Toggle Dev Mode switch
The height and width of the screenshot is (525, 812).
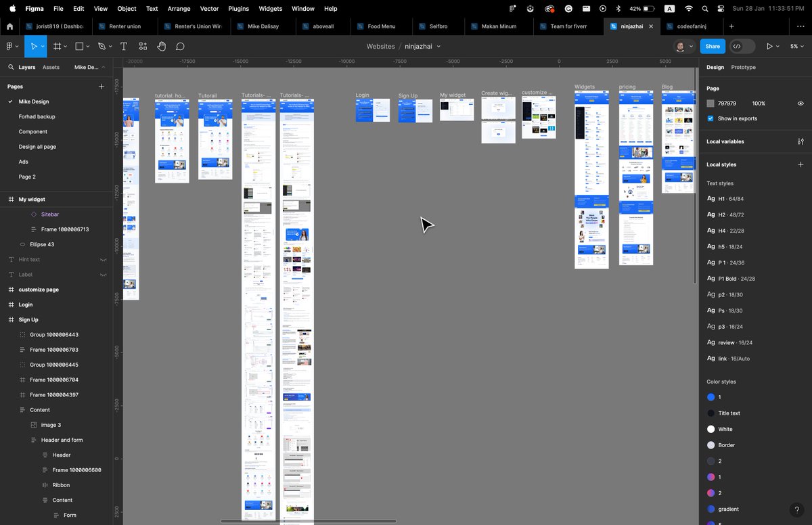(x=742, y=46)
